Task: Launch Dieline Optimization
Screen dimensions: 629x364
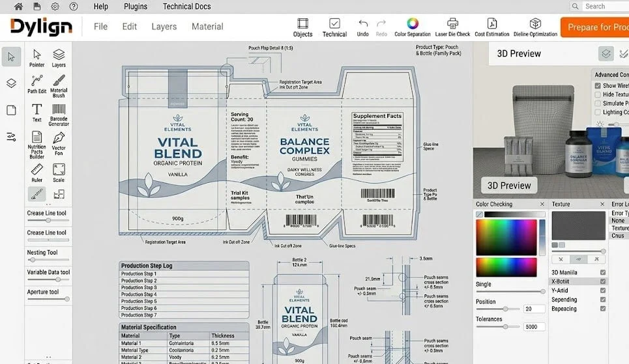Action: (x=535, y=27)
